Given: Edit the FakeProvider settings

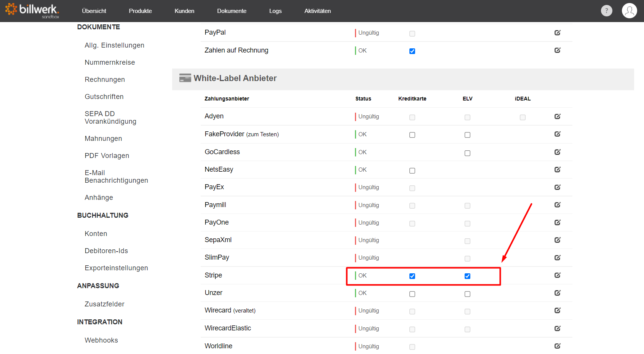Looking at the screenshot, I should pyautogui.click(x=558, y=134).
